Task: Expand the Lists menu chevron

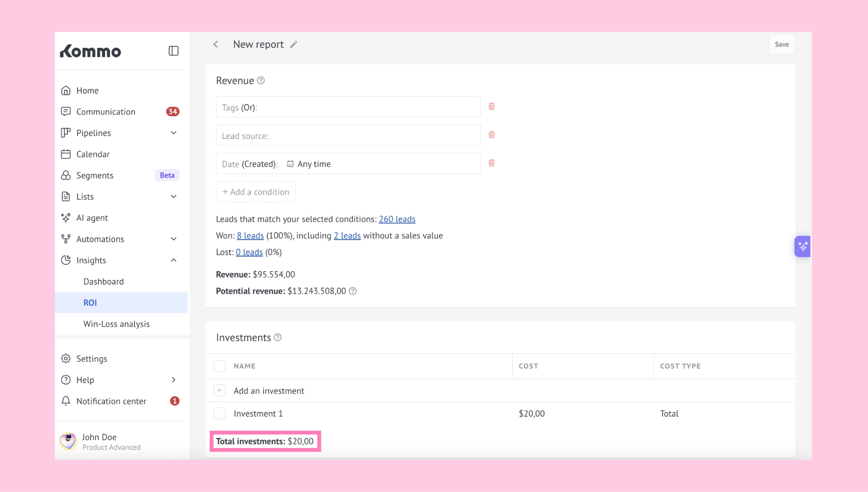Action: pos(174,196)
